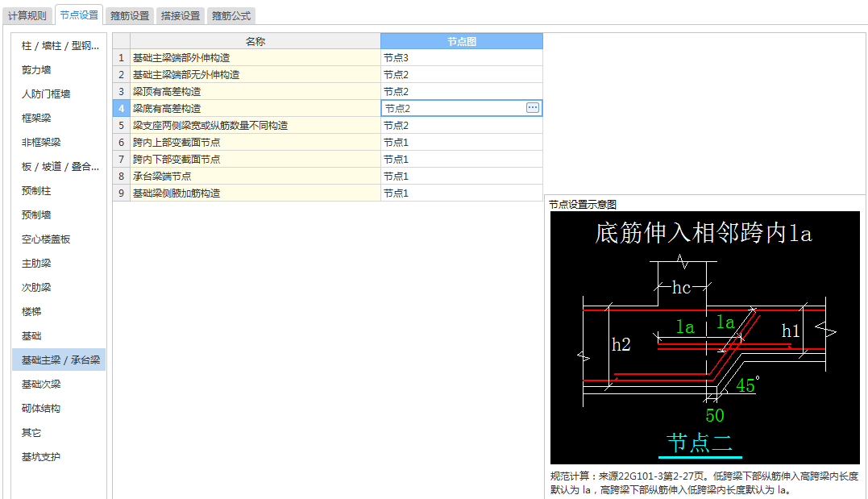868x499 pixels.
Task: Click the 名称 column header
Action: tap(255, 41)
